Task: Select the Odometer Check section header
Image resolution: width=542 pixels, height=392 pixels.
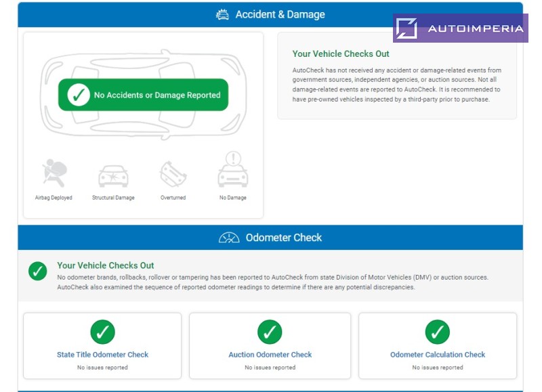Action: [270, 238]
